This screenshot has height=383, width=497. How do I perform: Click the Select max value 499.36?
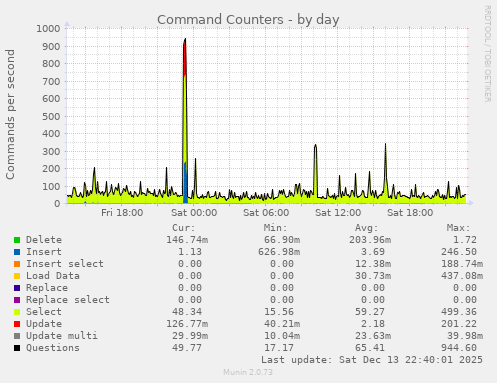459,312
